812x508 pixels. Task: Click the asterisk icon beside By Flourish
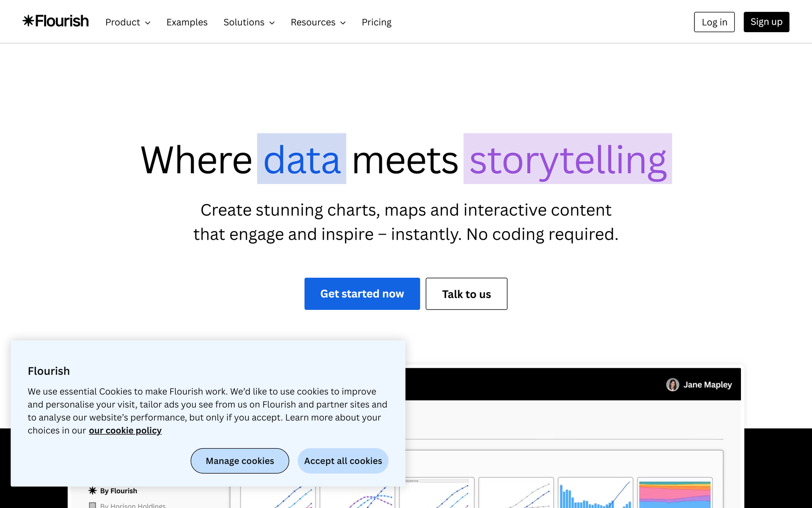coord(93,491)
